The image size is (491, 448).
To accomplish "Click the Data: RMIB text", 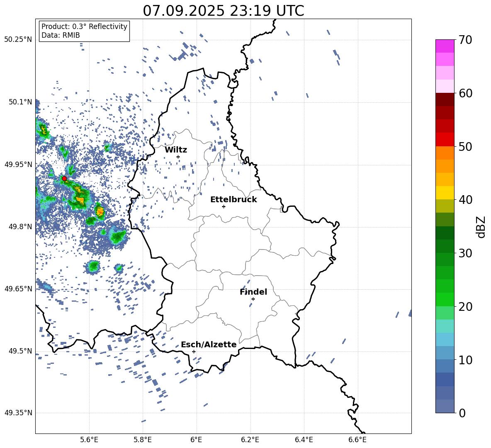I will 61,35.
